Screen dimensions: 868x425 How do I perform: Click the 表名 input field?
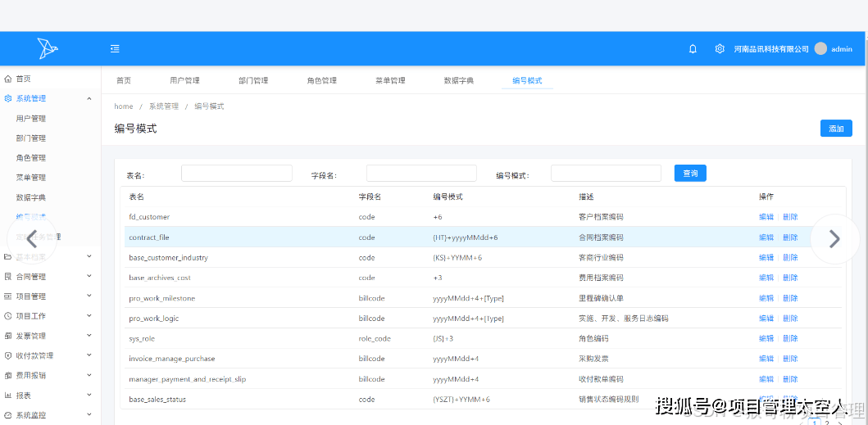[236, 174]
